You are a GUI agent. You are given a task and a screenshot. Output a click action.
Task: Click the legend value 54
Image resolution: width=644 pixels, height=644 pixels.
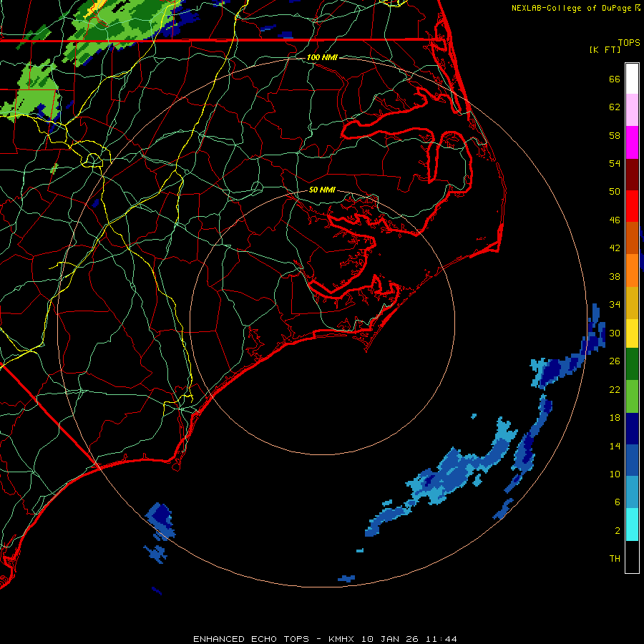615,163
